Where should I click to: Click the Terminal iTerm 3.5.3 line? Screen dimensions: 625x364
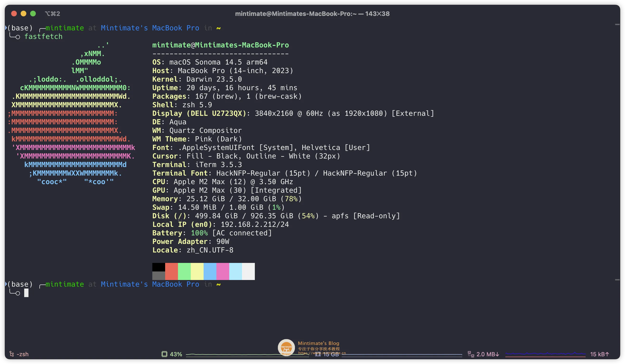coord(197,165)
